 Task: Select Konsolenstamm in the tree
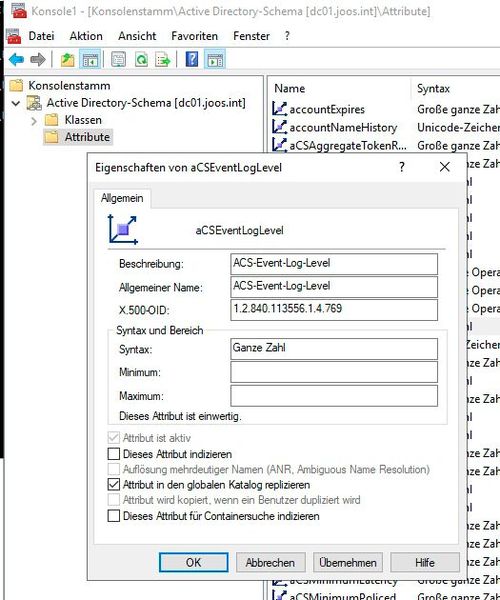[x=69, y=85]
